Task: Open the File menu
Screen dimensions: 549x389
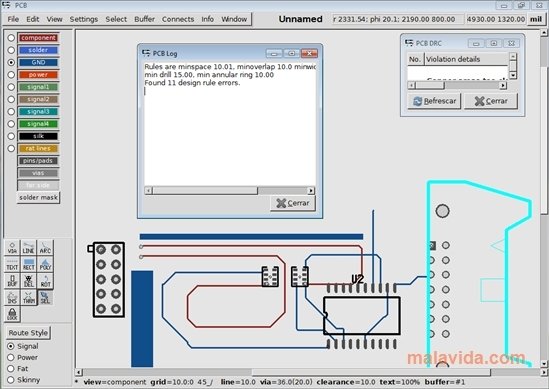Action: click(x=13, y=19)
